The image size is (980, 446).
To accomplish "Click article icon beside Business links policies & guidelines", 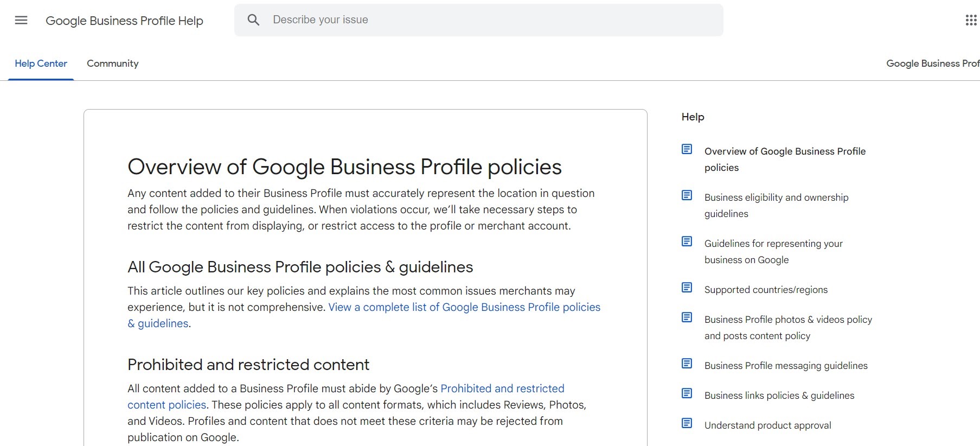I will coord(687,393).
